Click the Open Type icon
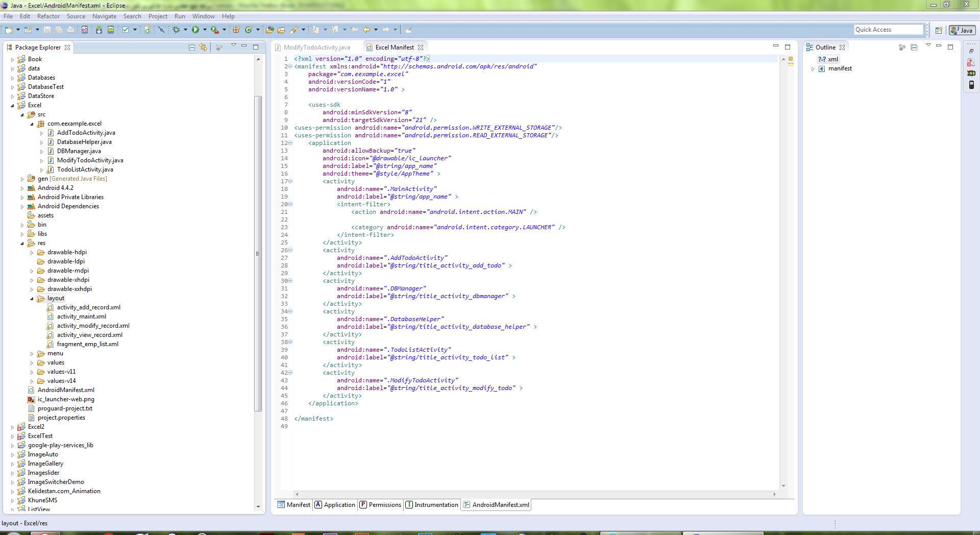980x535 pixels. [269, 30]
